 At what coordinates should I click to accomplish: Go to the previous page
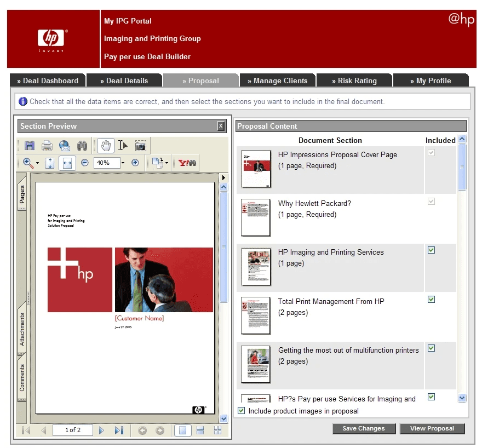[44, 430]
